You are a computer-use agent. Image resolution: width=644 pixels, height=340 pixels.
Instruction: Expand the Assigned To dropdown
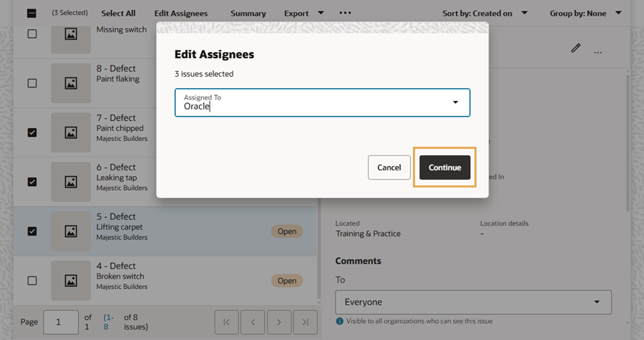point(455,102)
